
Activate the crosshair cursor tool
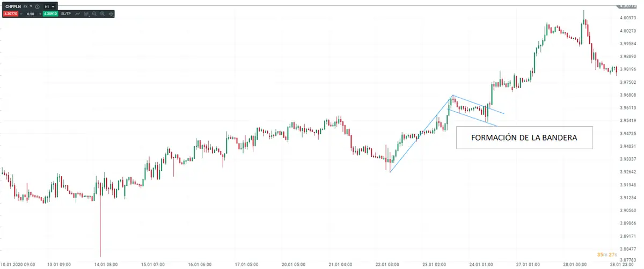111,13
